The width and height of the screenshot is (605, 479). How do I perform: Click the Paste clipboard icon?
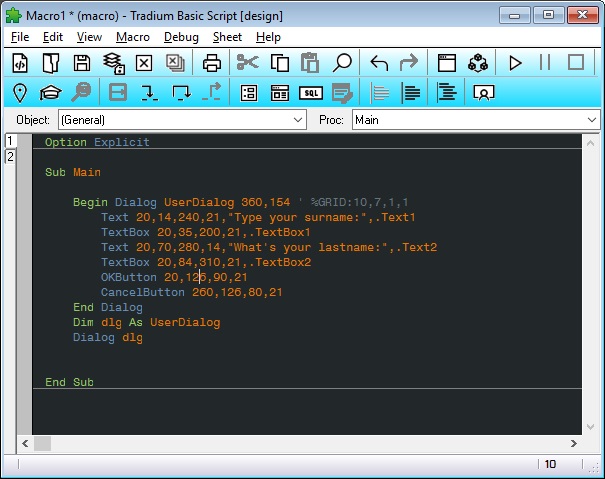(310, 63)
